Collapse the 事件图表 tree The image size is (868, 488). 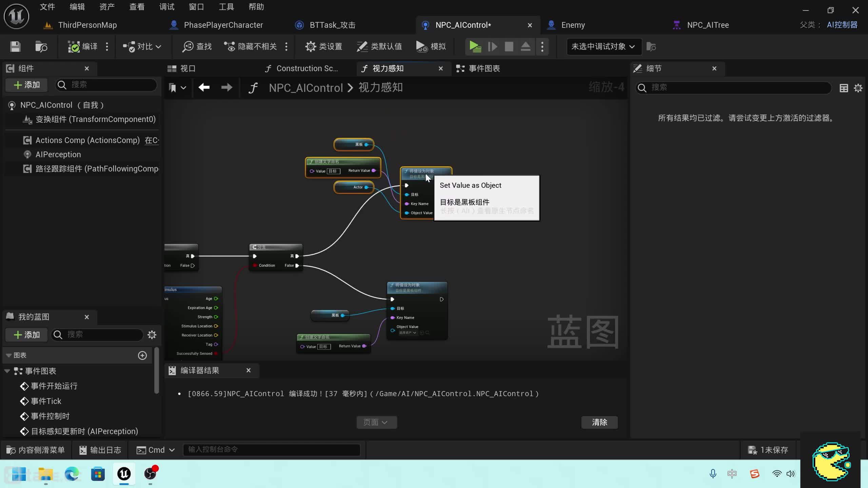[7, 371]
